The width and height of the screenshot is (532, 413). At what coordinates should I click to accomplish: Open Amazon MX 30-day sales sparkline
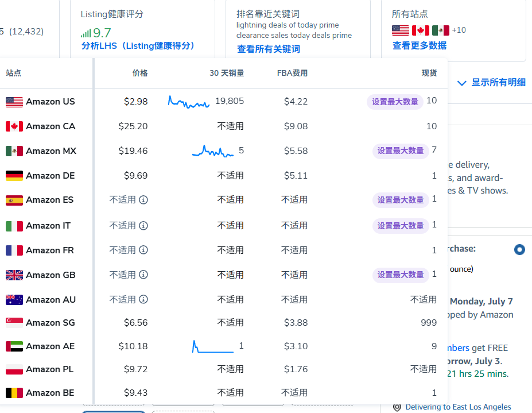213,151
